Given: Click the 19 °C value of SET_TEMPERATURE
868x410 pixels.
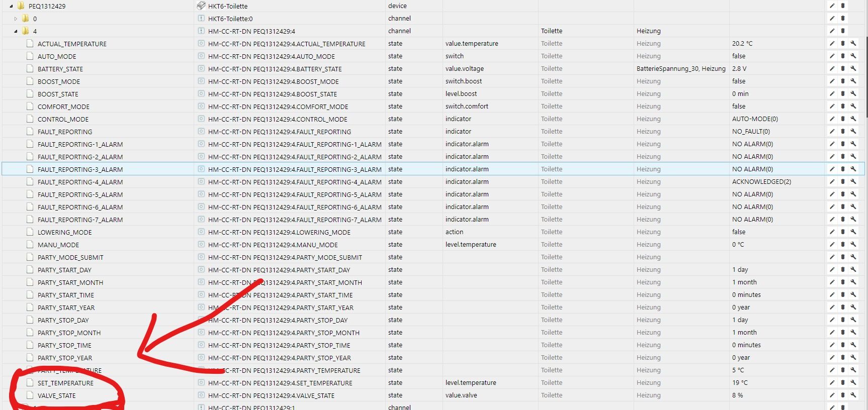Looking at the screenshot, I should pyautogui.click(x=740, y=383).
